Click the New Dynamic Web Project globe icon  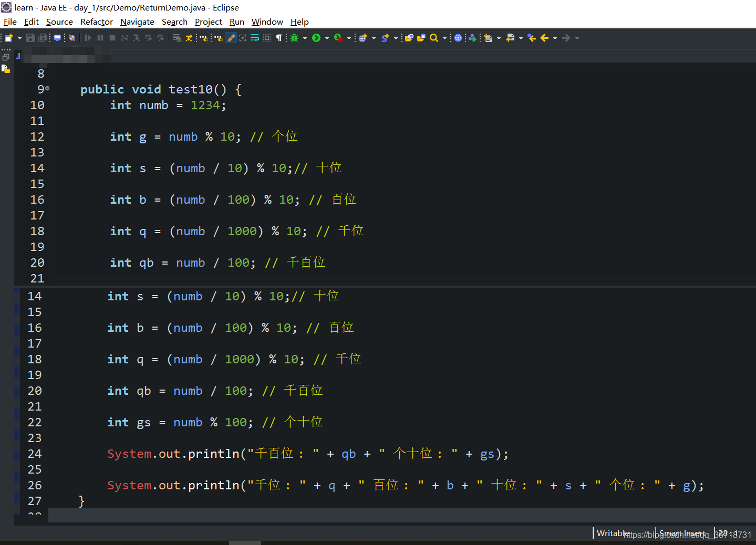(x=363, y=38)
